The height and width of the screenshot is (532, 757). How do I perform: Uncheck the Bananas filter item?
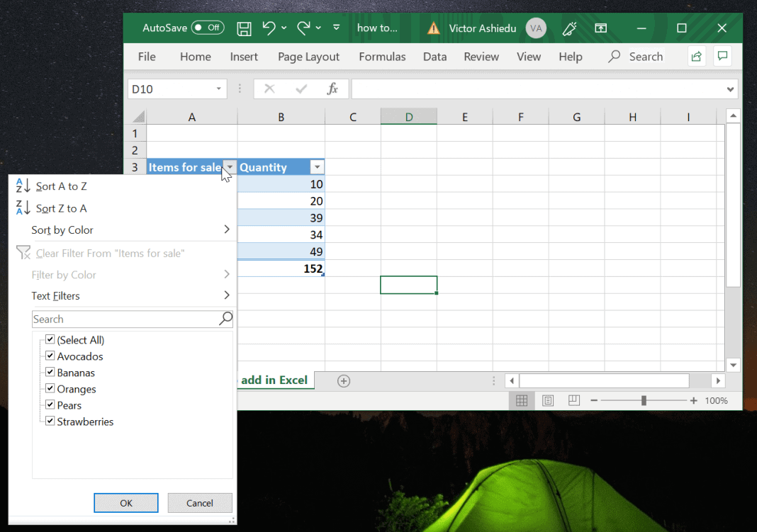pyautogui.click(x=50, y=373)
